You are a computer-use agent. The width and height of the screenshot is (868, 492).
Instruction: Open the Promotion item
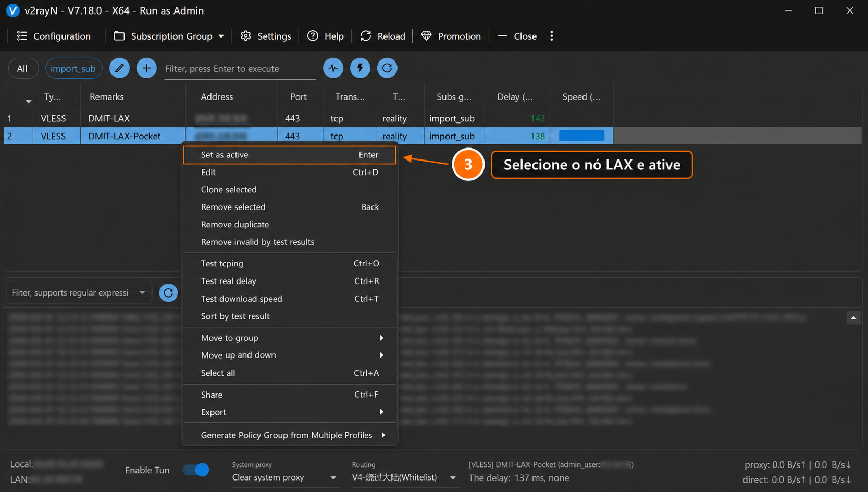pyautogui.click(x=451, y=36)
